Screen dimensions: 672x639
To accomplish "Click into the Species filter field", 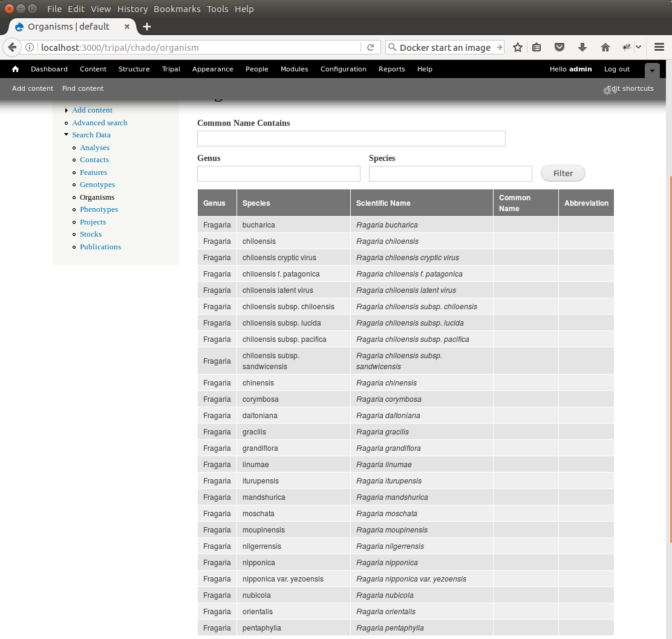I will point(450,174).
